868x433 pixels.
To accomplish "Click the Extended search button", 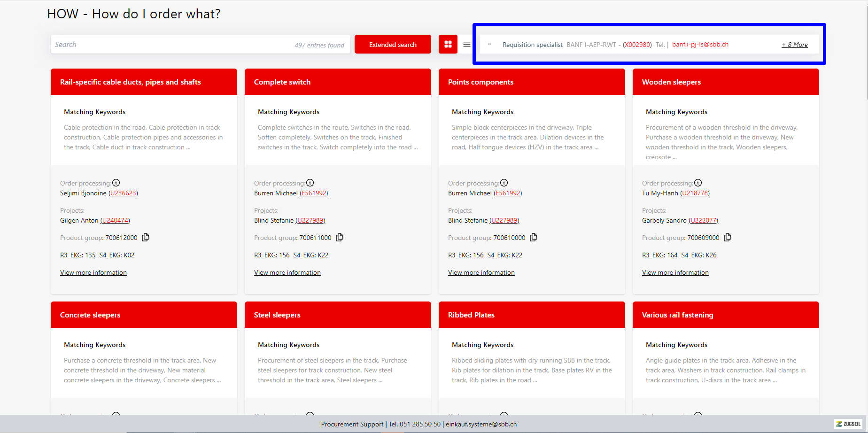I will 393,45.
